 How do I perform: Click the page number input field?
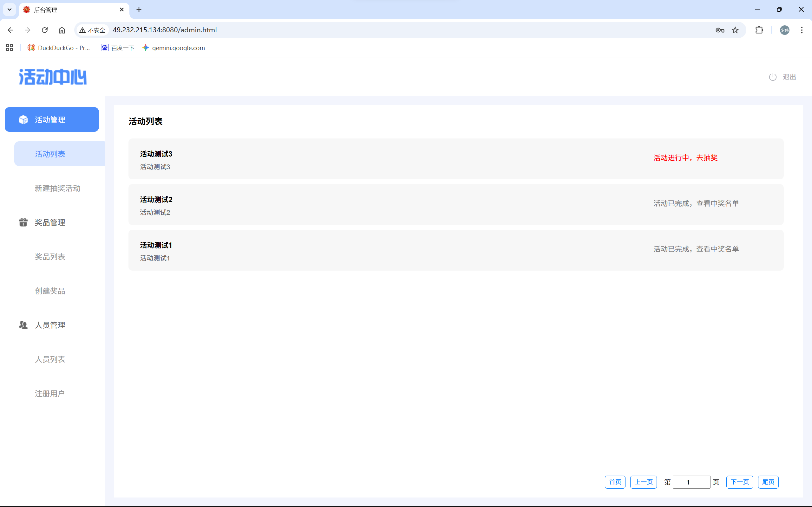coord(691,482)
